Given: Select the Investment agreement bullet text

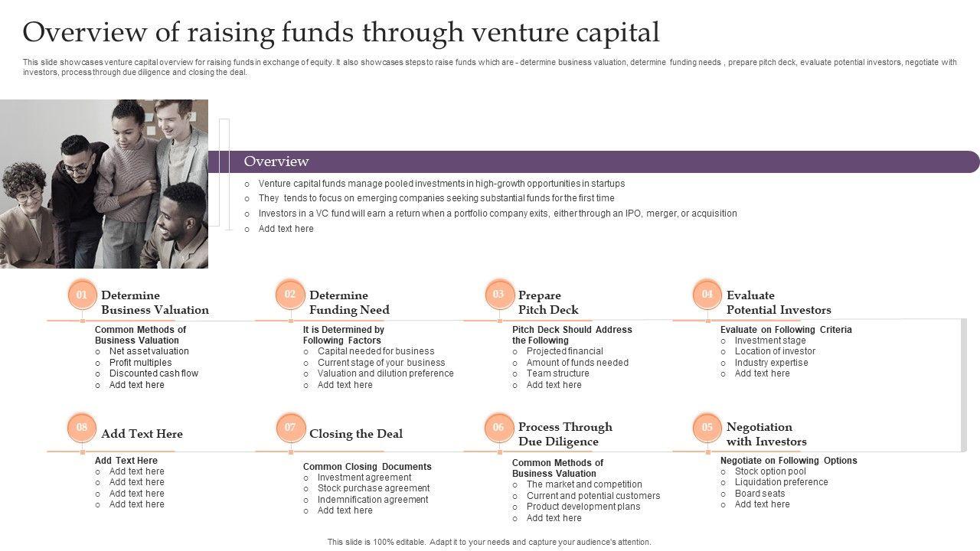Looking at the screenshot, I should [x=364, y=478].
